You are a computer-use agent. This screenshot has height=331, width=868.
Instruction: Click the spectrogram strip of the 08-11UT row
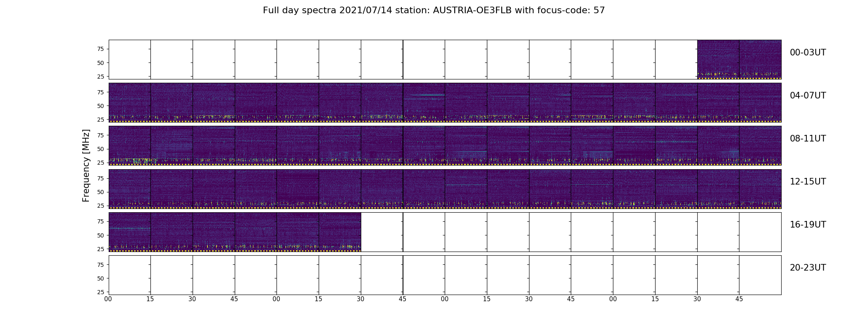[x=445, y=146]
